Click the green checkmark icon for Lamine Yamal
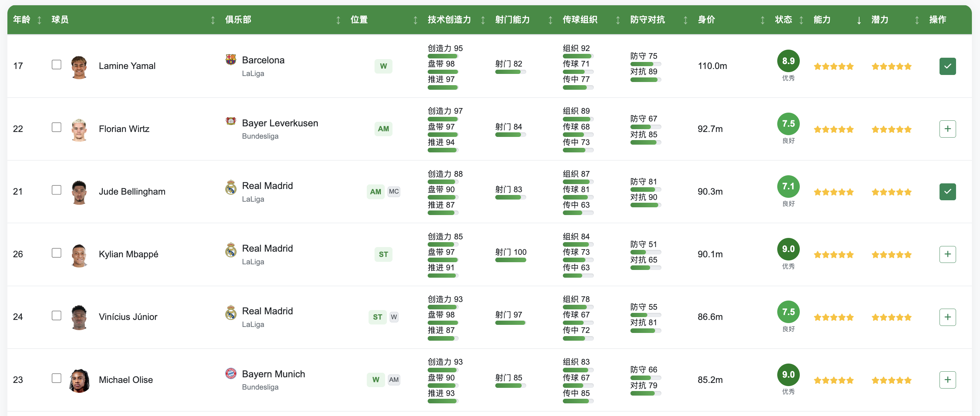 tap(947, 66)
